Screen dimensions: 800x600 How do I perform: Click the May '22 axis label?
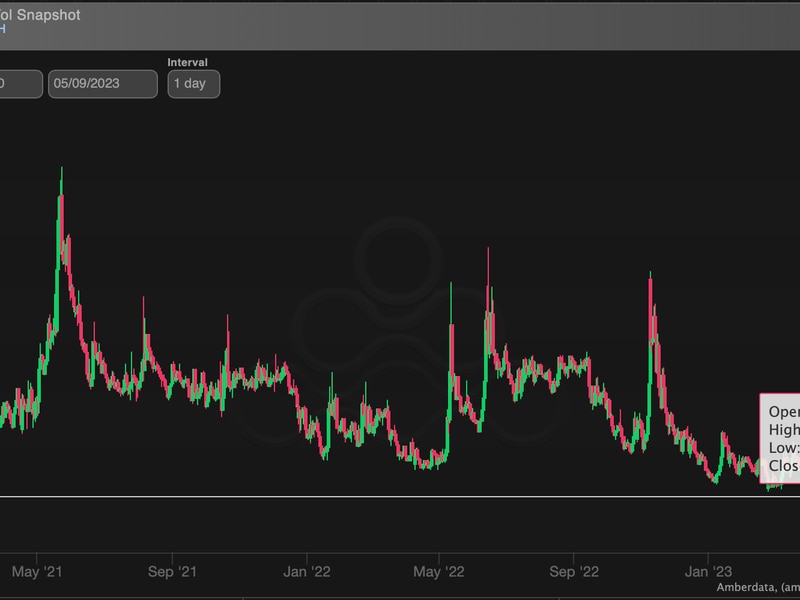pos(439,571)
